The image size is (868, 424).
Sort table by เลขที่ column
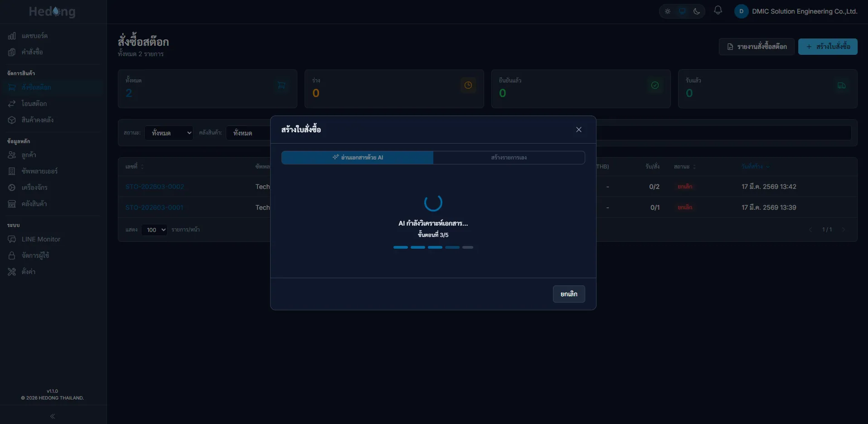(134, 167)
